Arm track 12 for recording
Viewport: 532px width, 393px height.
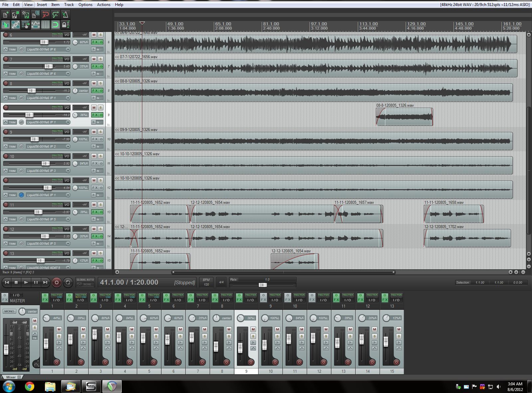pos(6,229)
